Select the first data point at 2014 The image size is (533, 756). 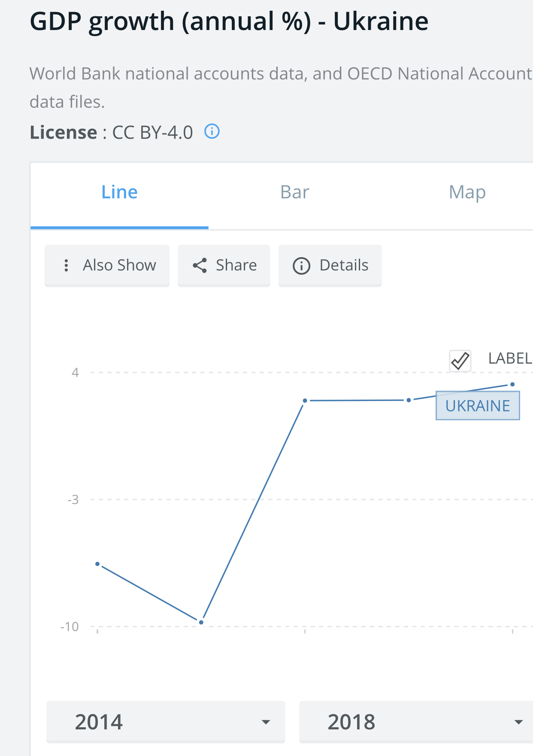click(97, 564)
